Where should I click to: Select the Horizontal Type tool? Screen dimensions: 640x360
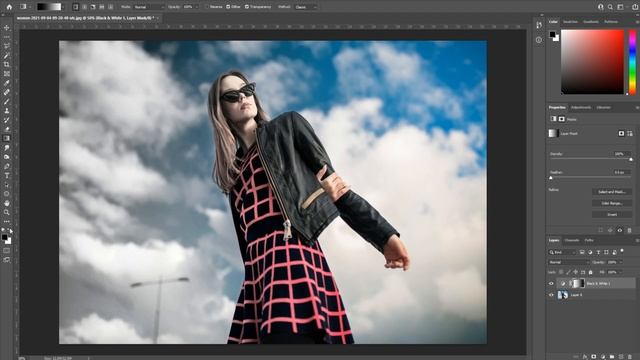[7, 176]
